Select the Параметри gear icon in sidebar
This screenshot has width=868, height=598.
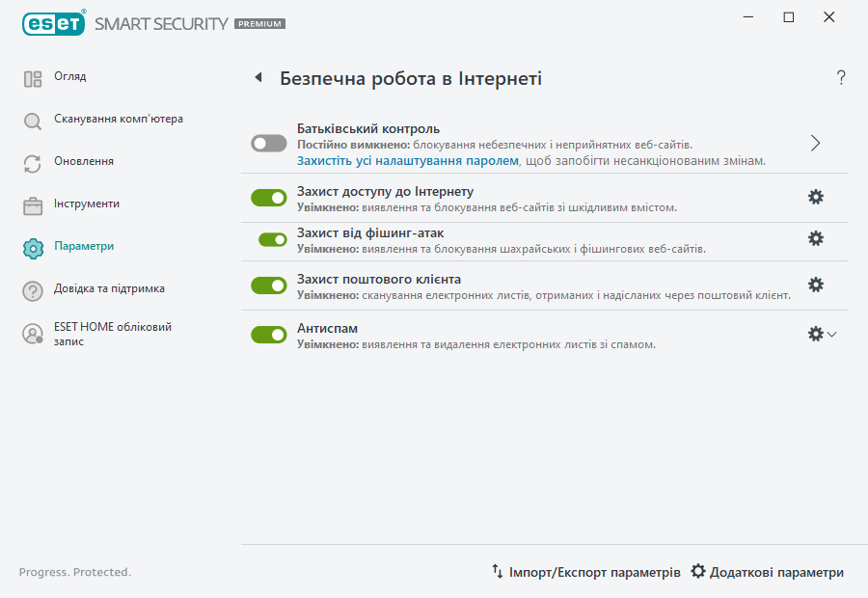(32, 246)
